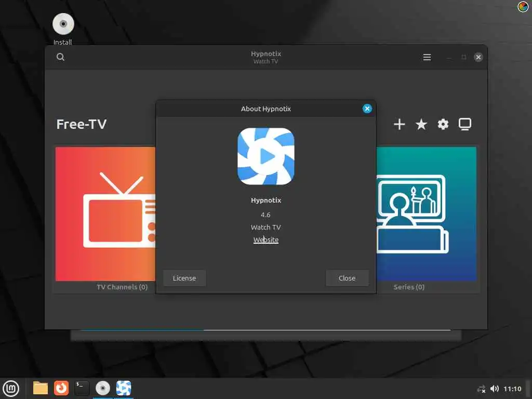Open the volume tray icon
532x399 pixels.
coord(495,389)
